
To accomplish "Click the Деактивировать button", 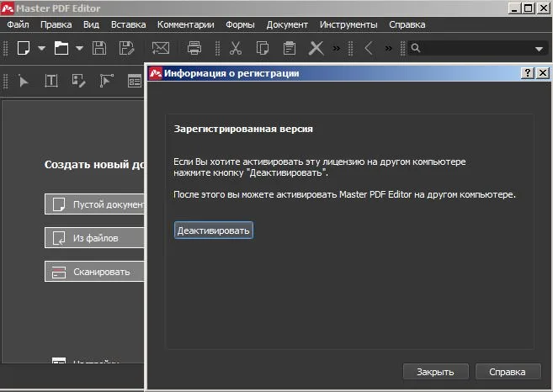I will (x=213, y=230).
